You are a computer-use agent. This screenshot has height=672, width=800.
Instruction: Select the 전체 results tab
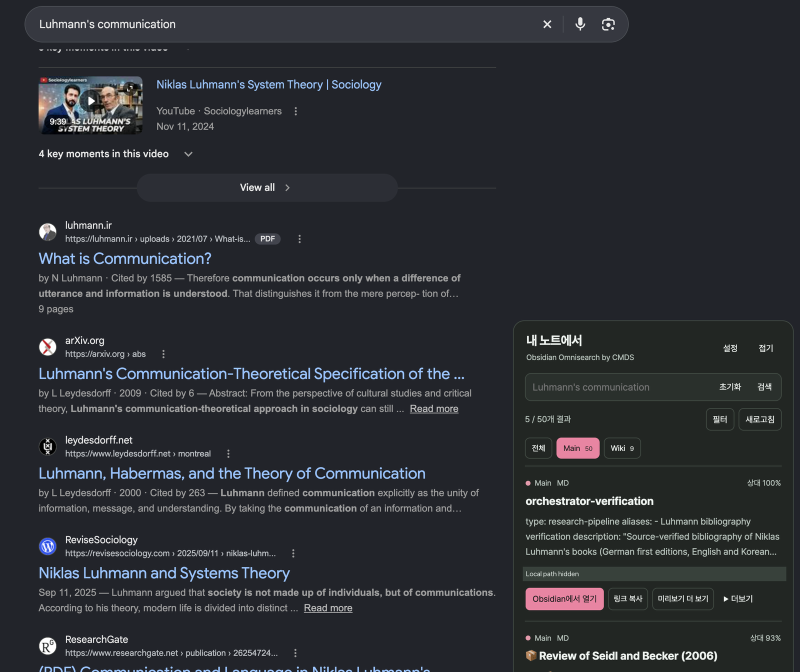pyautogui.click(x=538, y=448)
